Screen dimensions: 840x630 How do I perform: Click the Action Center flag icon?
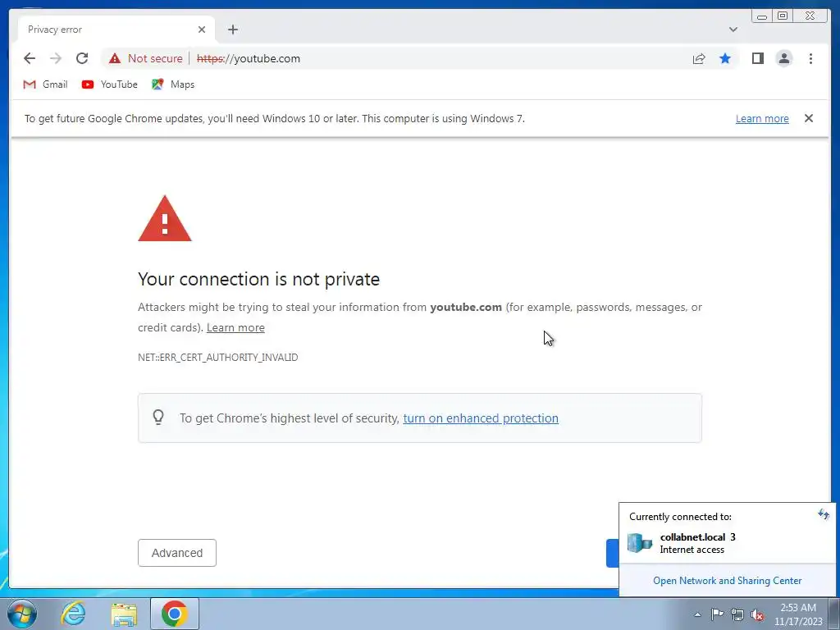tap(717, 614)
